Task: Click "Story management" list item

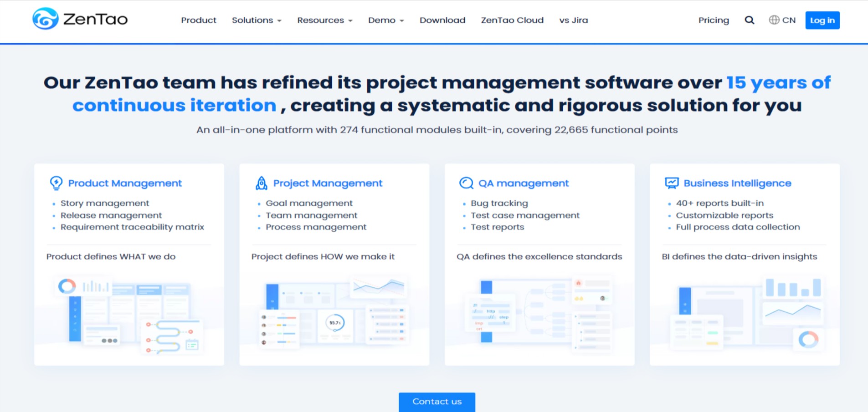Action: [x=105, y=203]
